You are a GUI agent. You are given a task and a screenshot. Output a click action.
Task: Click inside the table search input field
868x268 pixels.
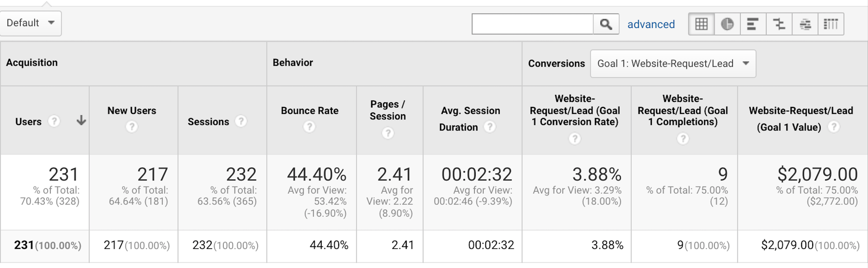[532, 23]
